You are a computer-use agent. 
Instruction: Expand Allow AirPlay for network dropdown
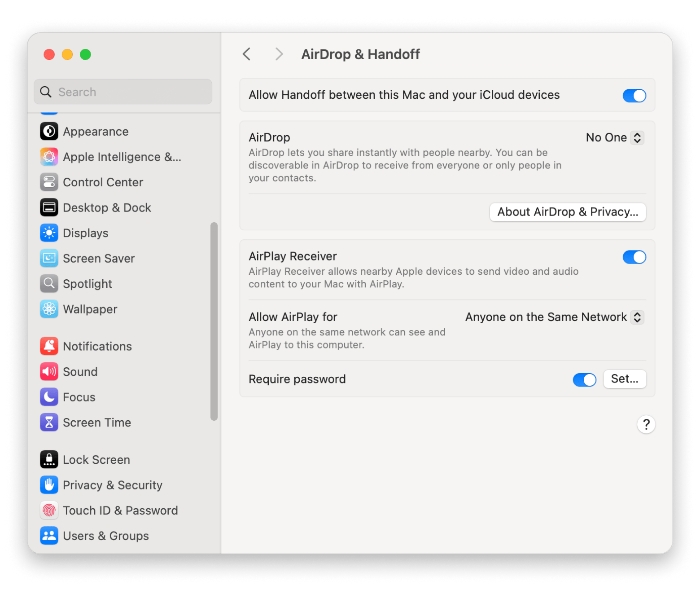(x=554, y=317)
